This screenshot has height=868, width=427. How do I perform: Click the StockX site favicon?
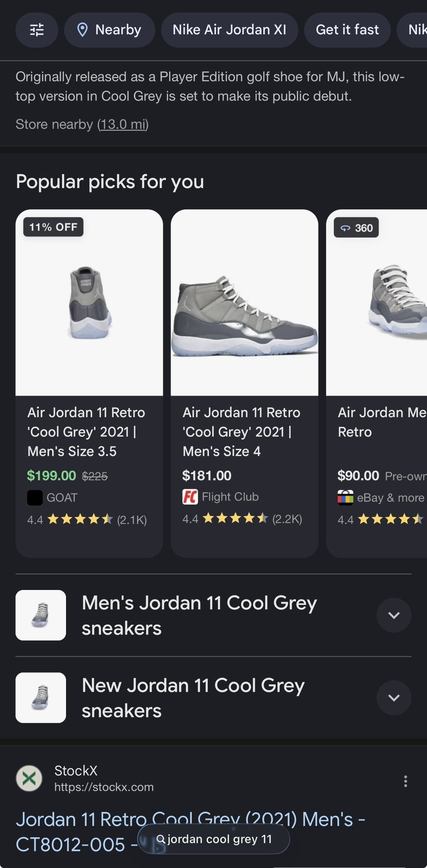[29, 778]
